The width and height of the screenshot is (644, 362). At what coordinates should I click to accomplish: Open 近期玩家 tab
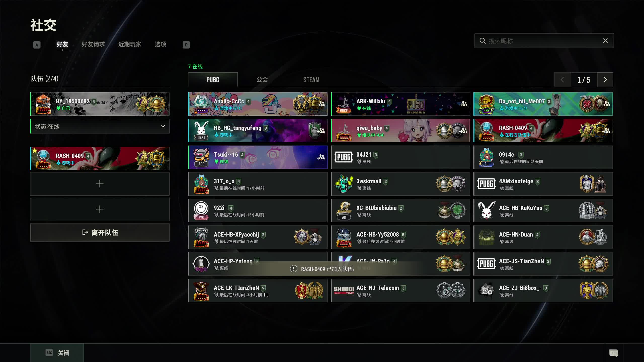pyautogui.click(x=130, y=44)
